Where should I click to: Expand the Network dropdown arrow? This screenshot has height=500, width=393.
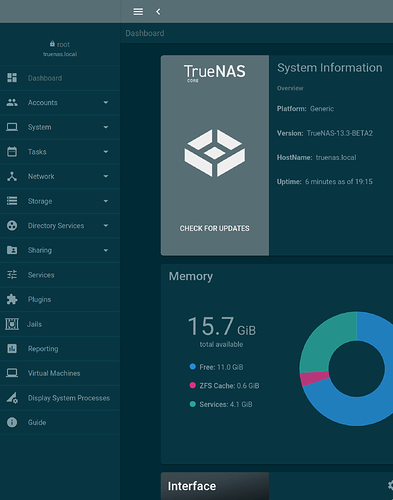point(106,176)
